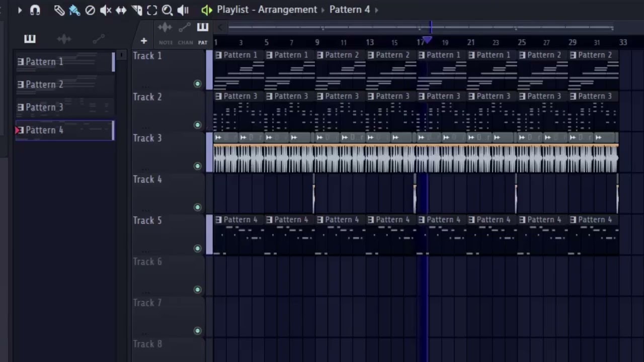The width and height of the screenshot is (644, 362).
Task: Select the marquee Select tool
Action: coord(152,10)
